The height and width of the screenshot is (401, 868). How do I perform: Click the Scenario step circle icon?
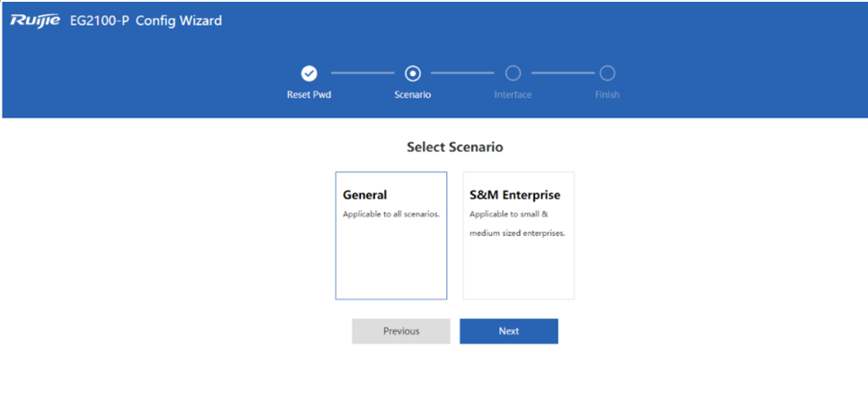tap(412, 73)
